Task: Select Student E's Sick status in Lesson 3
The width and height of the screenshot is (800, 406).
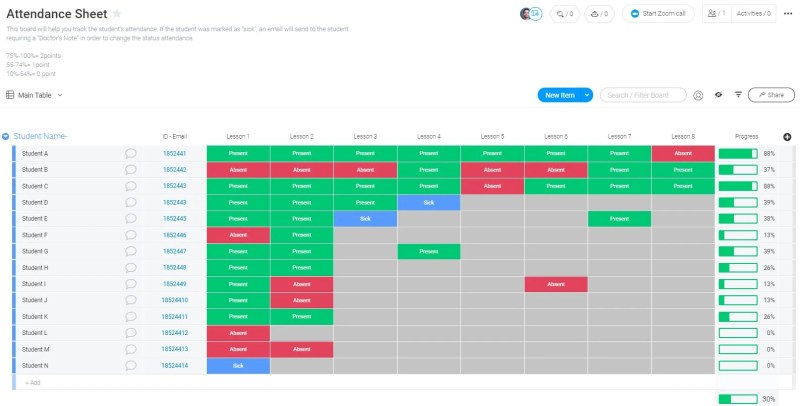Action: (365, 219)
